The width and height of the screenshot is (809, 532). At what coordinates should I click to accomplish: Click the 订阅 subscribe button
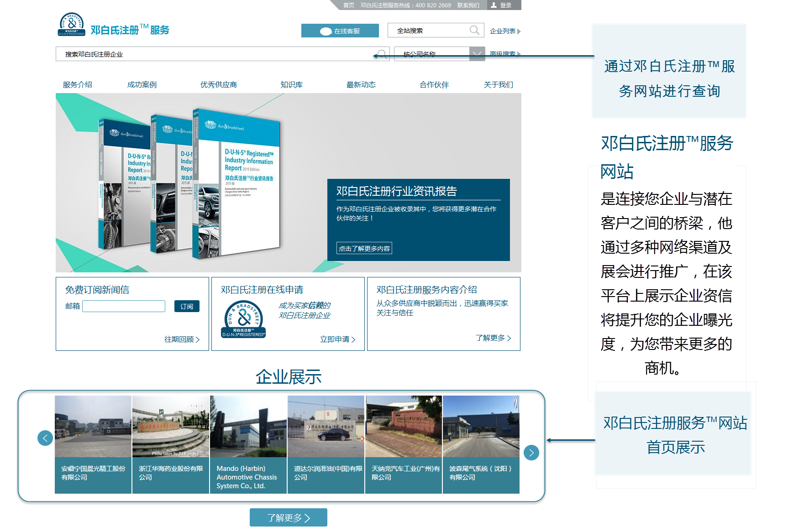(186, 306)
